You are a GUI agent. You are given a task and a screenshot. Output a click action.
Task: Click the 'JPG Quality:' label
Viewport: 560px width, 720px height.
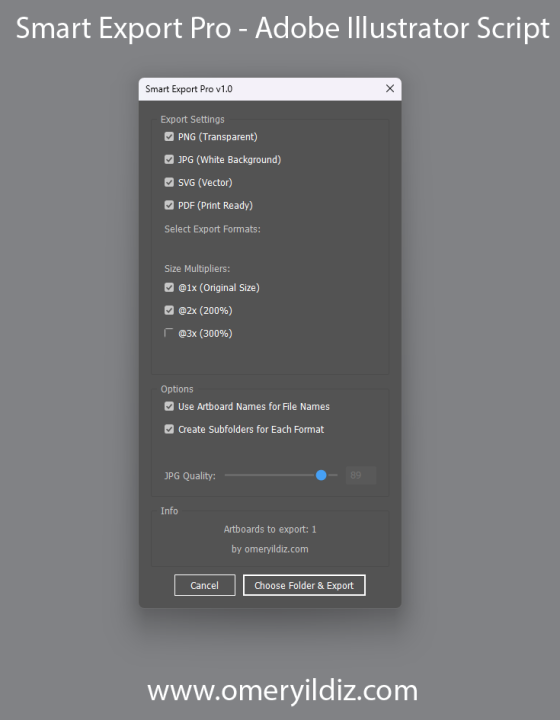click(x=190, y=476)
